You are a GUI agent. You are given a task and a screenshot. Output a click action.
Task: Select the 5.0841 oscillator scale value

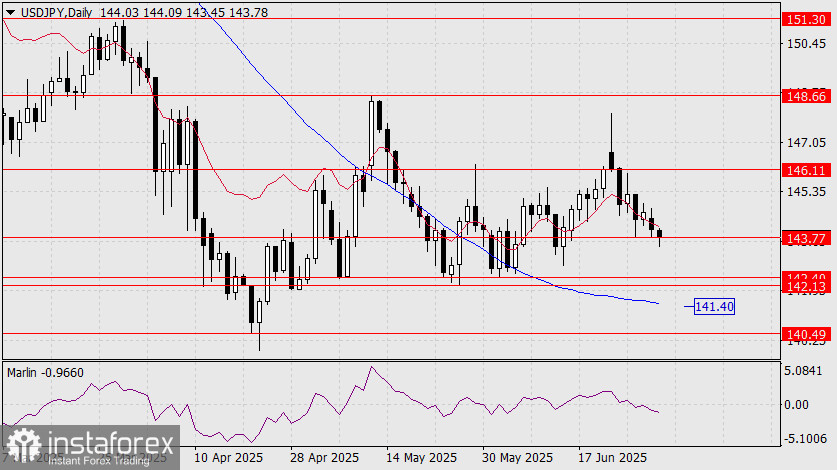pyautogui.click(x=804, y=371)
